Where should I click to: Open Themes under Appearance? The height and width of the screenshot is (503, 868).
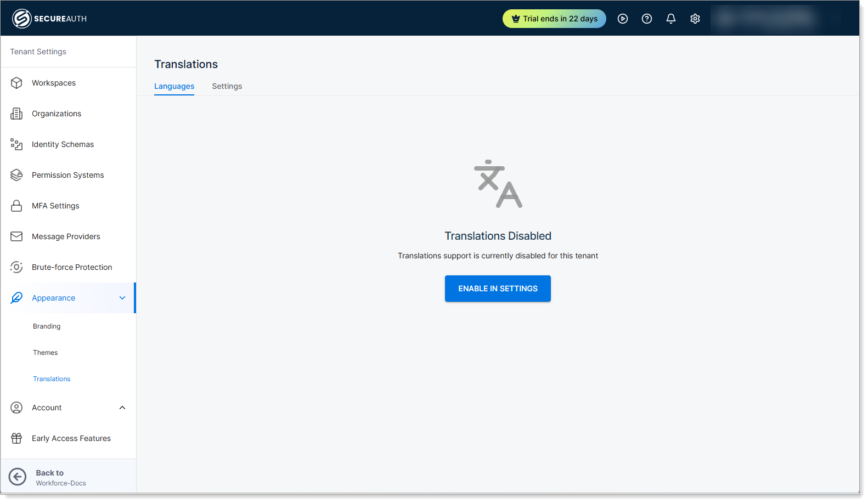point(45,353)
